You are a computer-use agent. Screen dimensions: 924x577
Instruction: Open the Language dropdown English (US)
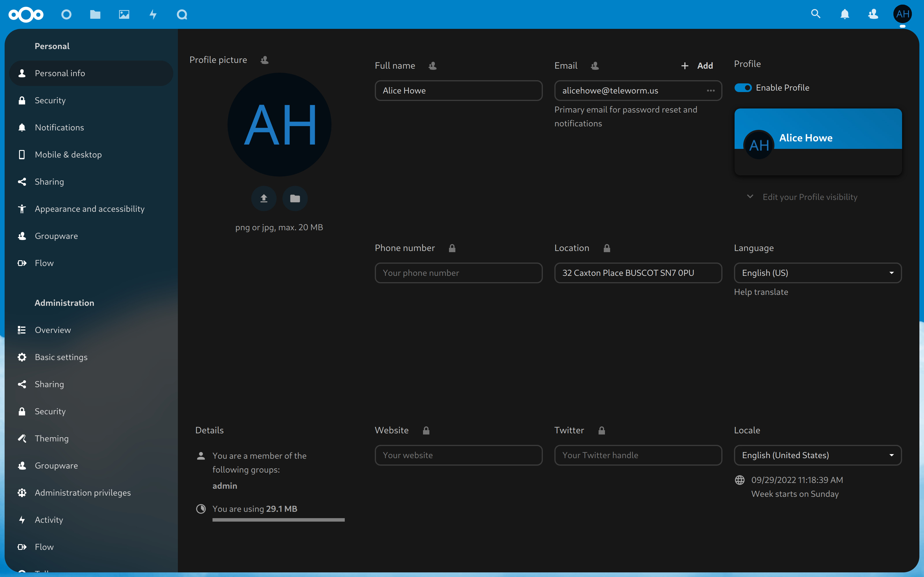point(817,273)
